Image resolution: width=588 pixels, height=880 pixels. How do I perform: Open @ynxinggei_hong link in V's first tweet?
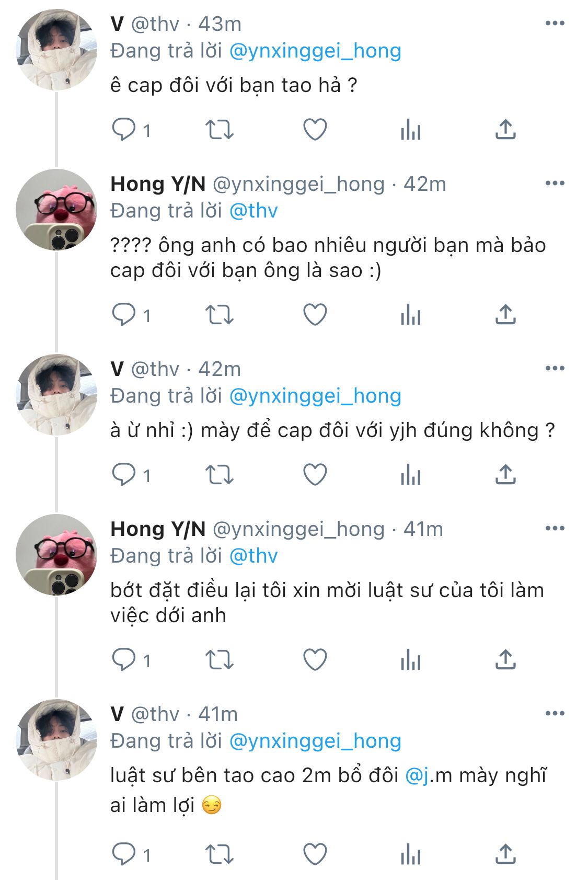pos(315,51)
